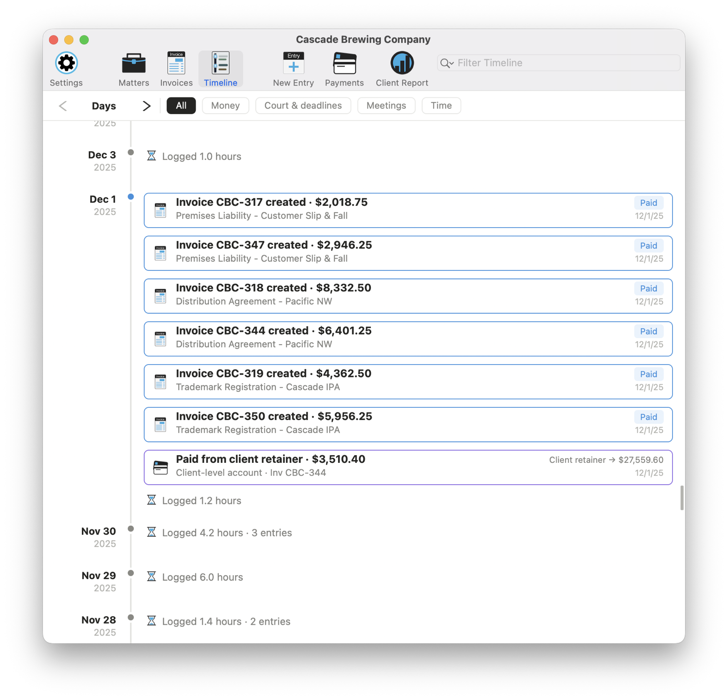Click hourglass icon beside Logged 1.2 hours
The height and width of the screenshot is (700, 728).
[152, 500]
